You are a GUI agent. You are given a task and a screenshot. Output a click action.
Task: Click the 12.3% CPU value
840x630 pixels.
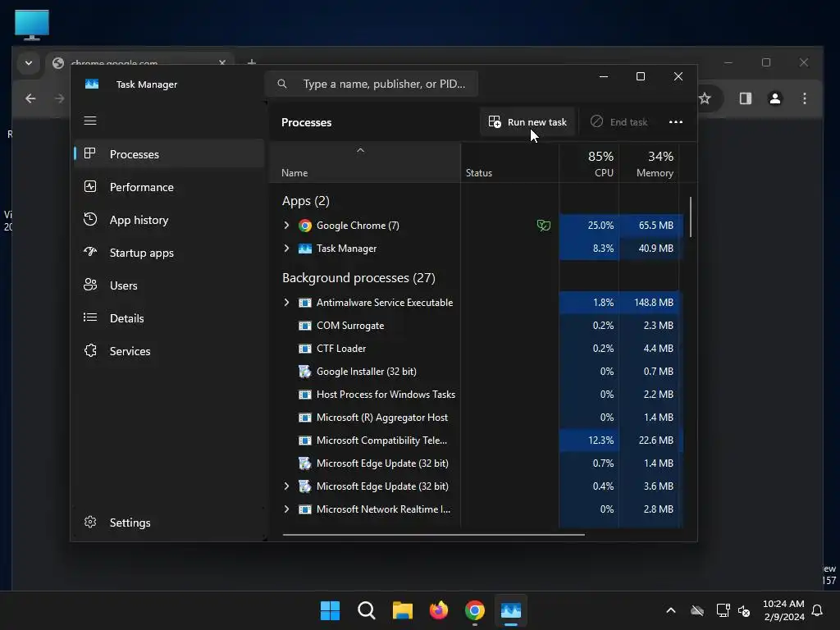click(600, 441)
